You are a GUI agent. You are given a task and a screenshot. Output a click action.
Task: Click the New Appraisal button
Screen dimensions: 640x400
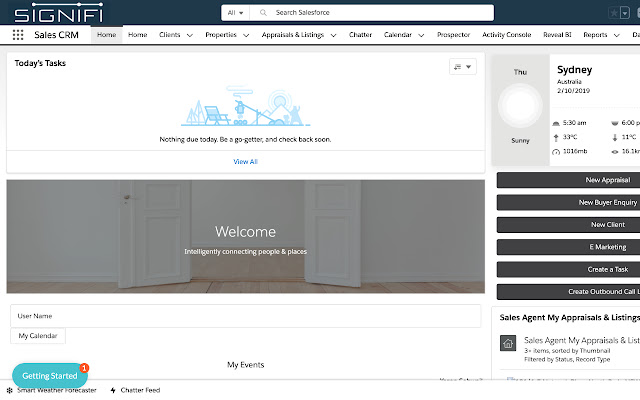[568, 180]
